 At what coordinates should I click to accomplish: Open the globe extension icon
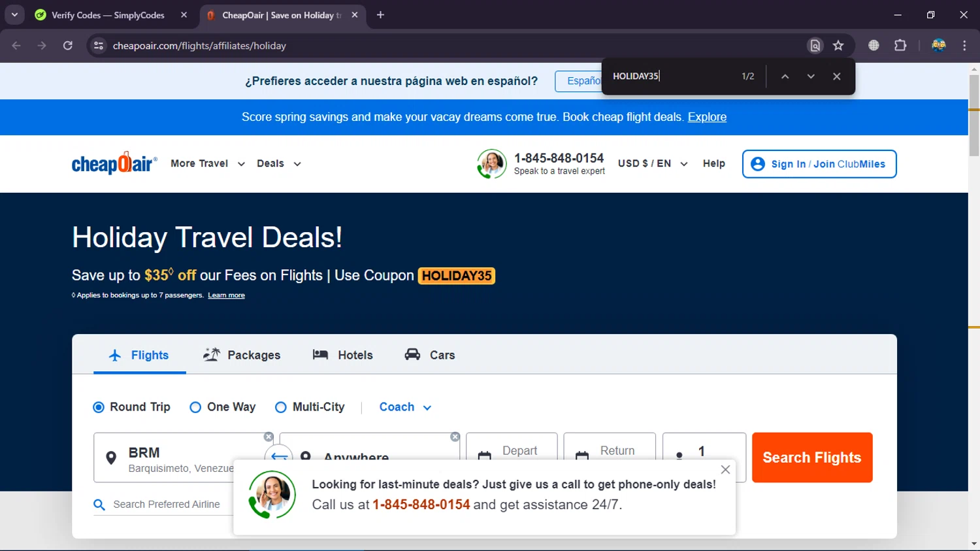(874, 46)
